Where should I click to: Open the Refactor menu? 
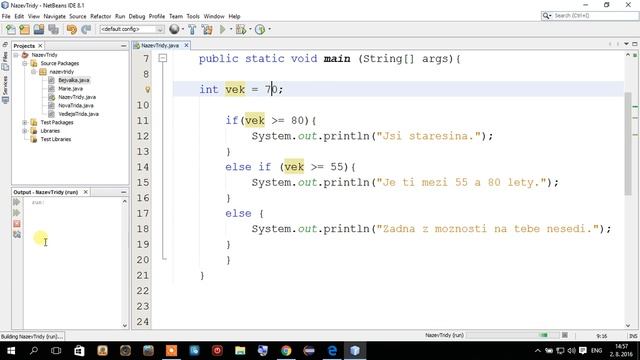click(x=100, y=16)
